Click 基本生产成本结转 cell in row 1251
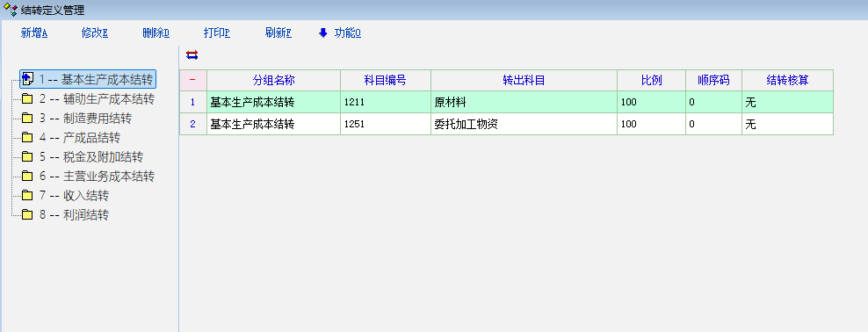 273,124
